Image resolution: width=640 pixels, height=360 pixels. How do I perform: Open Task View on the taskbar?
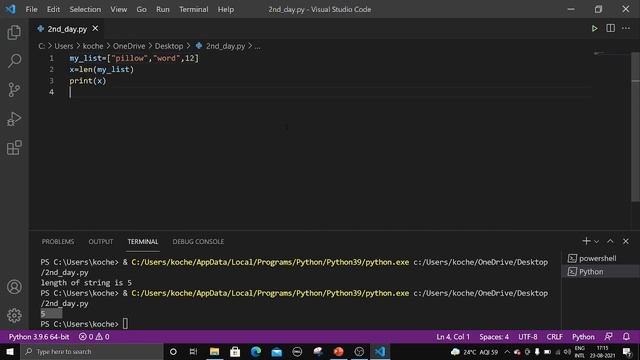pyautogui.click(x=193, y=351)
